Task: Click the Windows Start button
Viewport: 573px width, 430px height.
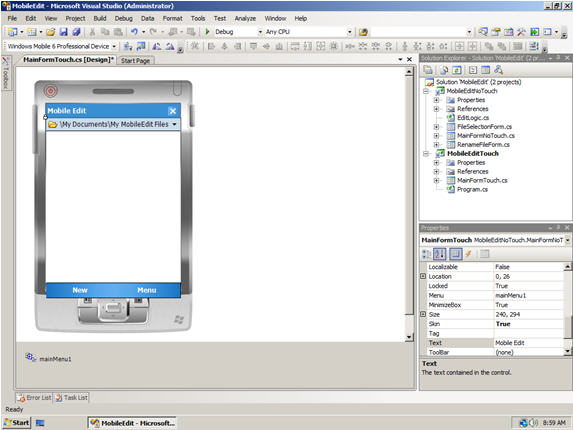Action: 16,423
